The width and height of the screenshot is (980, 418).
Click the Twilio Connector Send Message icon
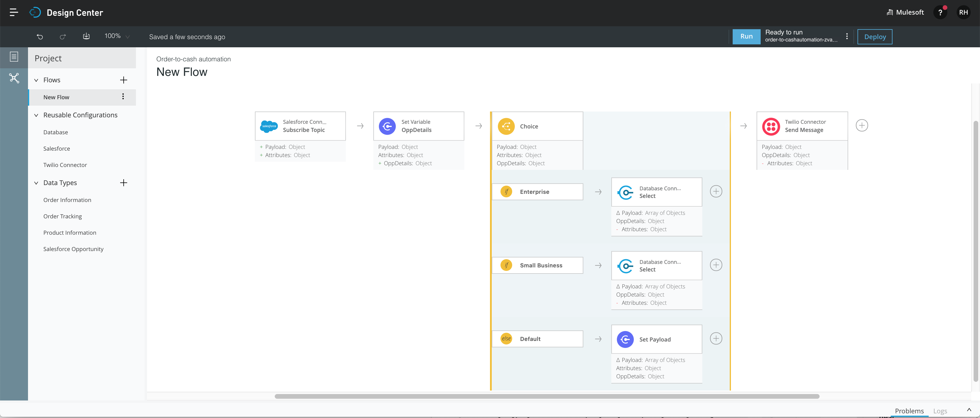771,126
